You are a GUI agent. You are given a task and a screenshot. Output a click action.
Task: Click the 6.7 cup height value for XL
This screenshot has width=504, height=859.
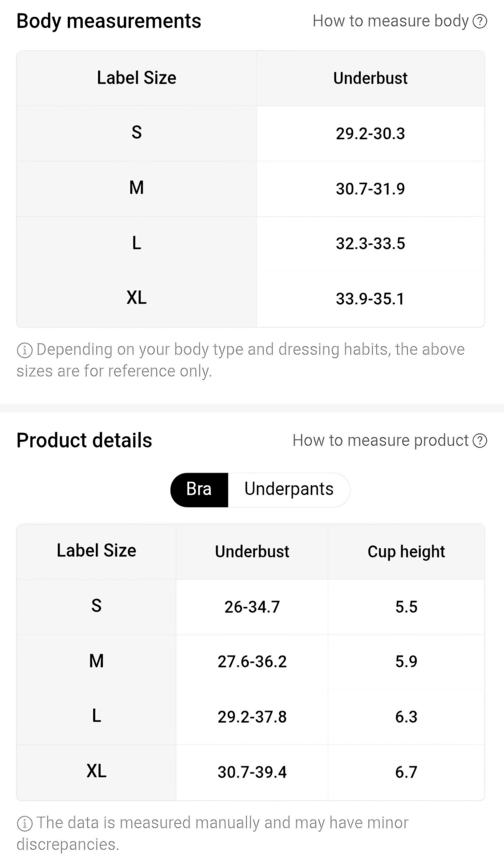(x=406, y=772)
